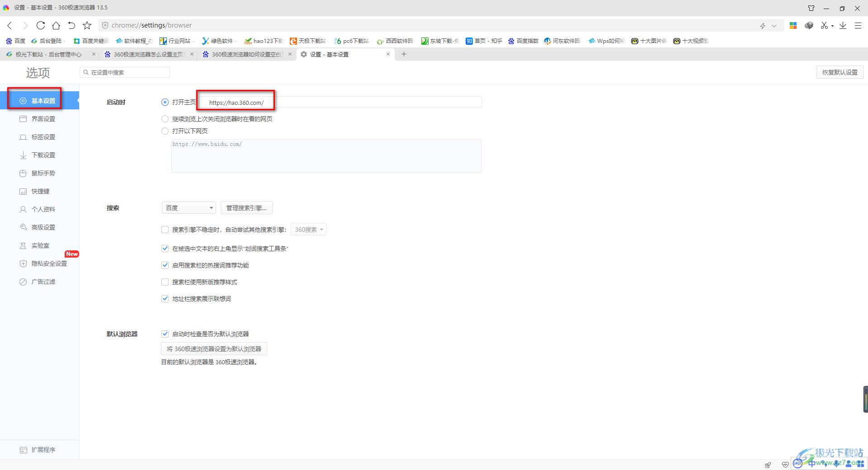Image resolution: width=868 pixels, height=470 pixels.
Task: Open the 快捷键 section
Action: [40, 191]
